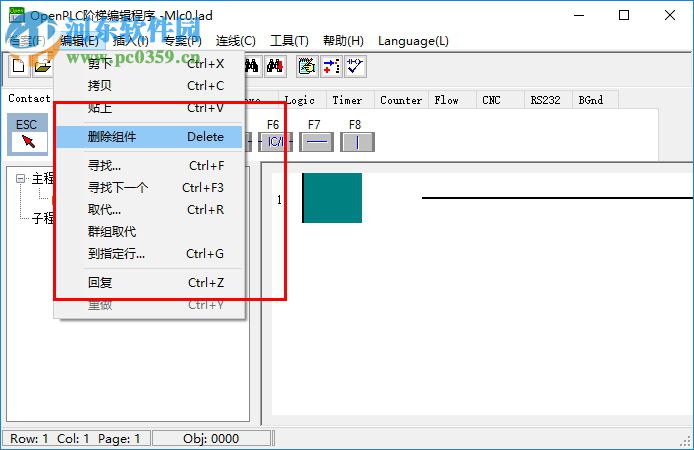Choose 回复 Ctrl+Z undo entry

[x=149, y=282]
